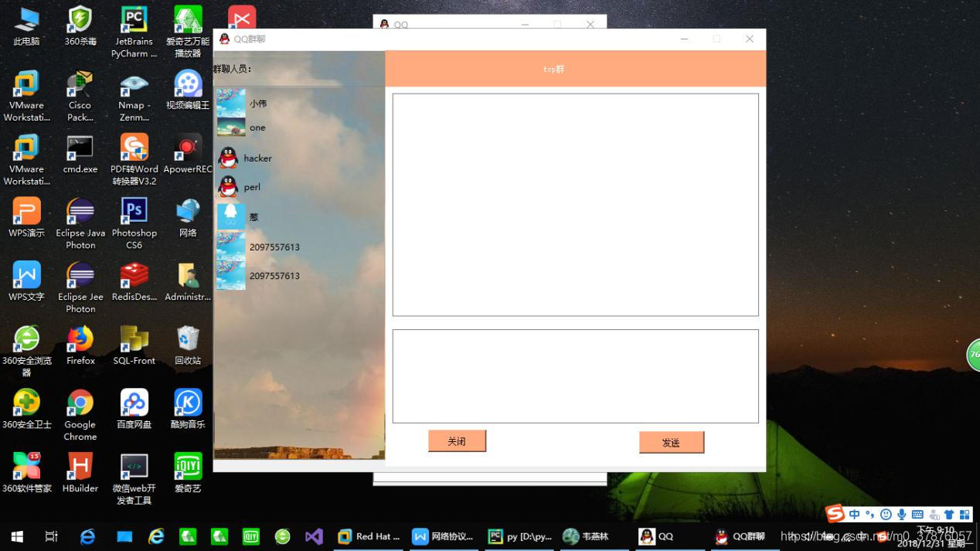This screenshot has height=551, width=980.
Task: Click the chat history display area
Action: [x=575, y=205]
